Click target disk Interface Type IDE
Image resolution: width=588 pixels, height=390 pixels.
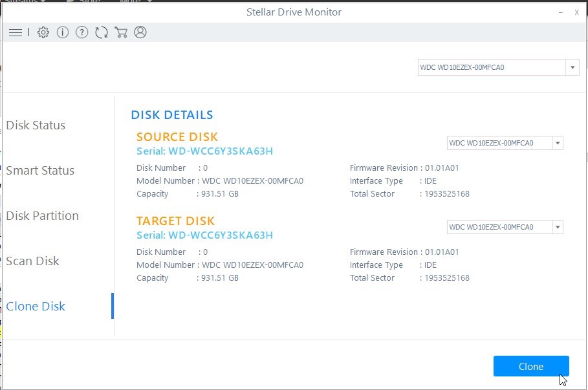point(431,265)
